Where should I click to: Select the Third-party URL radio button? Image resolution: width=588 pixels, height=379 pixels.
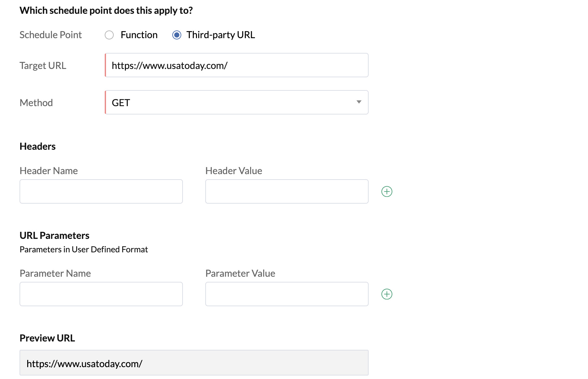coord(177,35)
